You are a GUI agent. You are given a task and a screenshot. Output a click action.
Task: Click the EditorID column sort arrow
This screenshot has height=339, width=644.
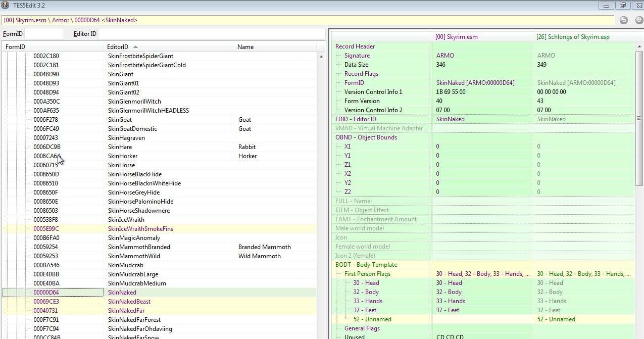pyautogui.click(x=135, y=47)
